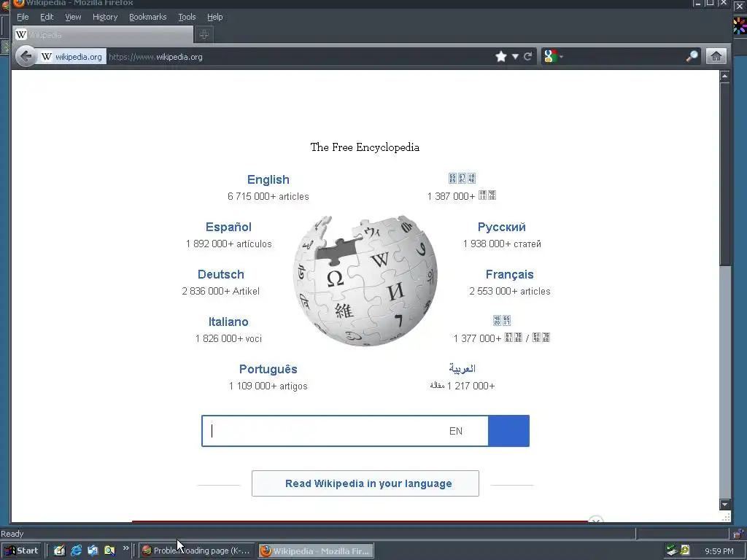Open the search engine selector dropdown arrow
Screen dimensions: 747x560
(x=561, y=57)
